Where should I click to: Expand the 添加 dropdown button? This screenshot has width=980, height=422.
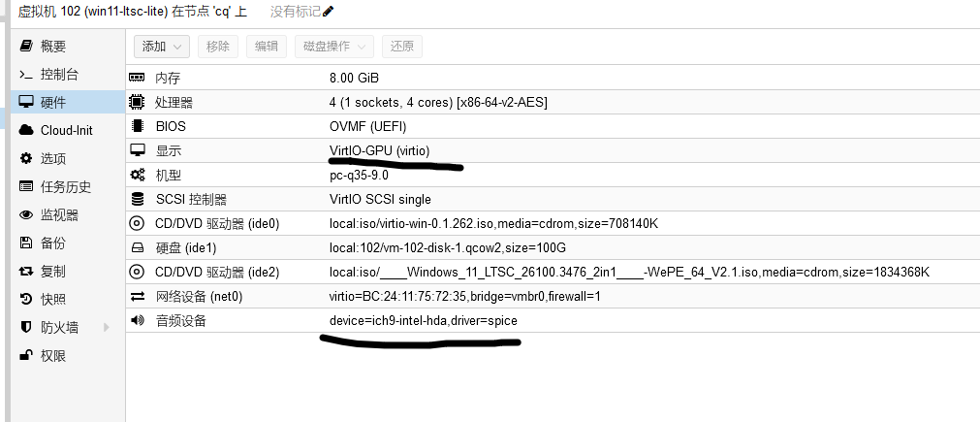point(161,47)
